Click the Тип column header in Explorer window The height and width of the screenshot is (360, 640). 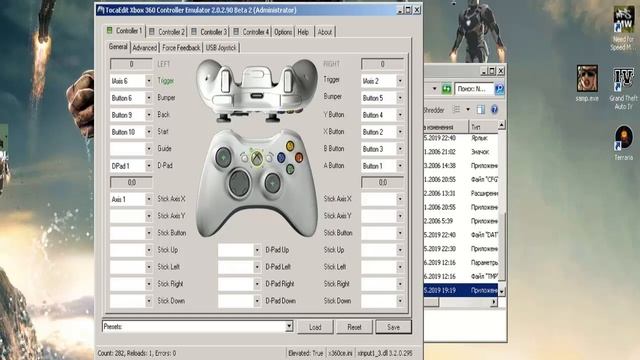[x=483, y=127]
